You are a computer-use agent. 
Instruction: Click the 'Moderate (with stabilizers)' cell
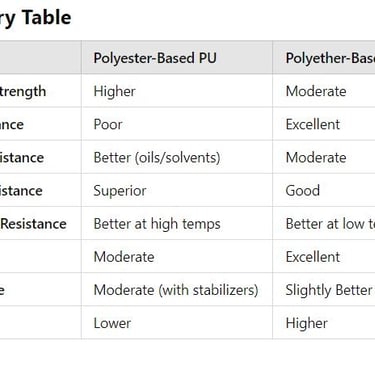tap(177, 290)
